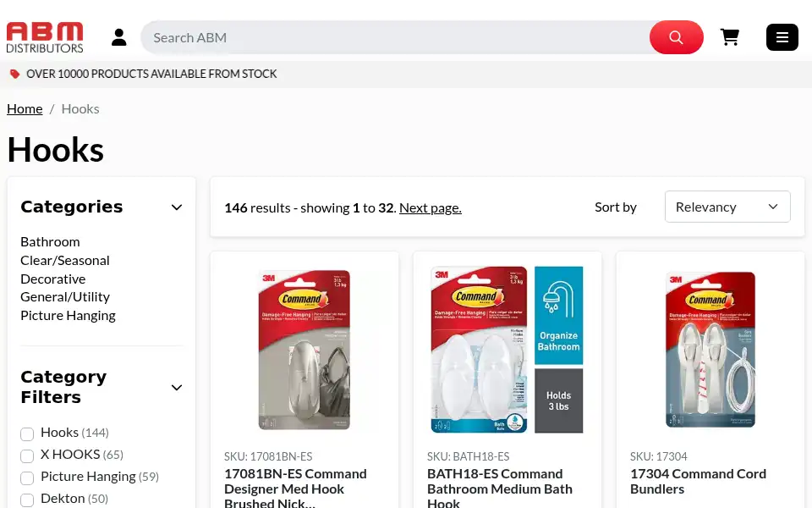Open the Relevancy sort dropdown
812x508 pixels.
point(727,207)
